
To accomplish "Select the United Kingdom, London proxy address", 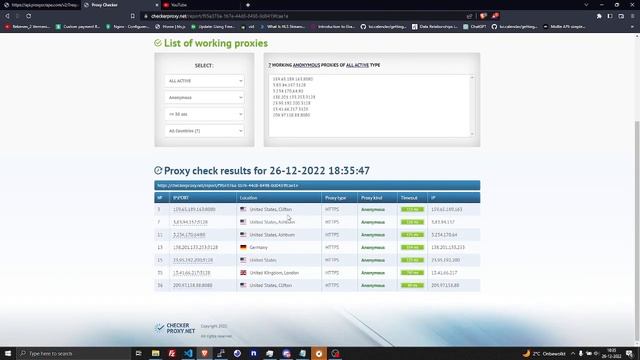I will tap(191, 273).
